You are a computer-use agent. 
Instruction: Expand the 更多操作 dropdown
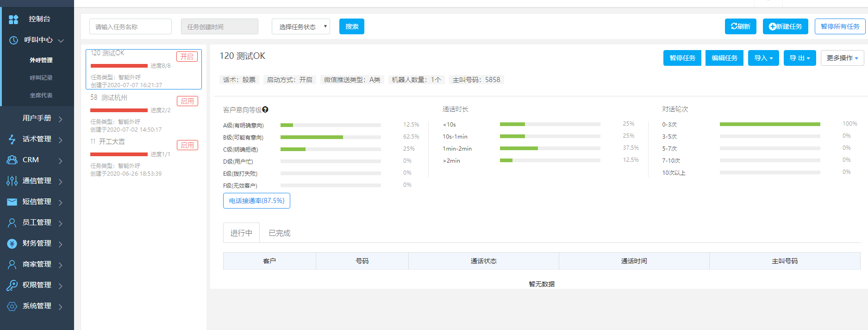pyautogui.click(x=842, y=58)
